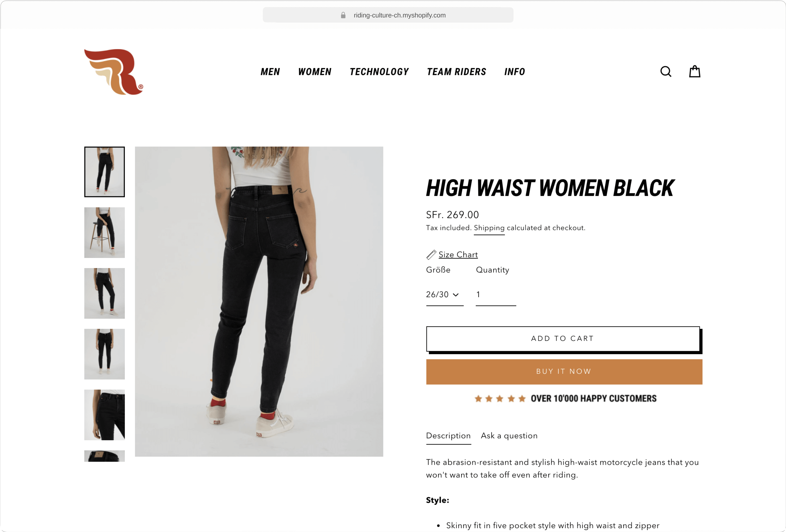Image resolution: width=786 pixels, height=532 pixels.
Task: Click the BUY IT NOW button
Action: [564, 372]
